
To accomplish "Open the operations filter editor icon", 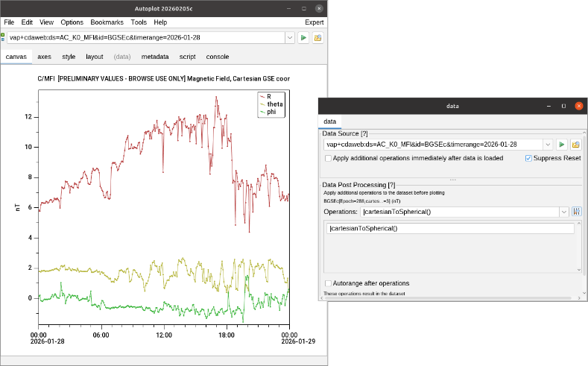I will pyautogui.click(x=576, y=212).
